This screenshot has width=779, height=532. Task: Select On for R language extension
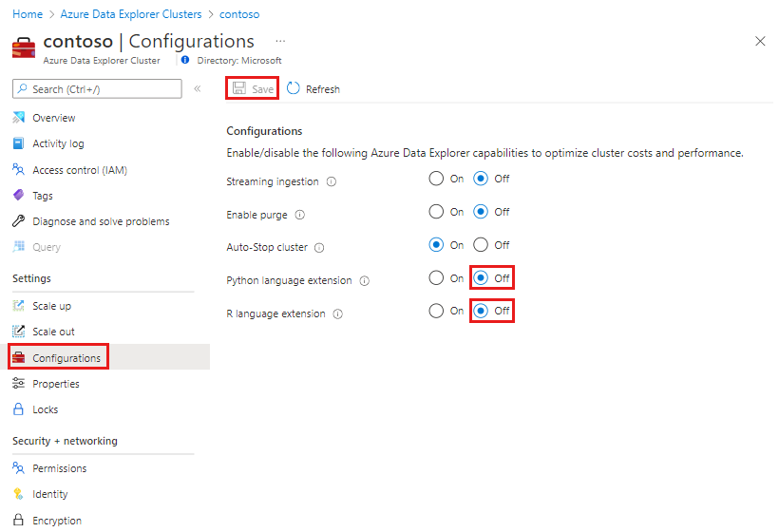point(436,311)
